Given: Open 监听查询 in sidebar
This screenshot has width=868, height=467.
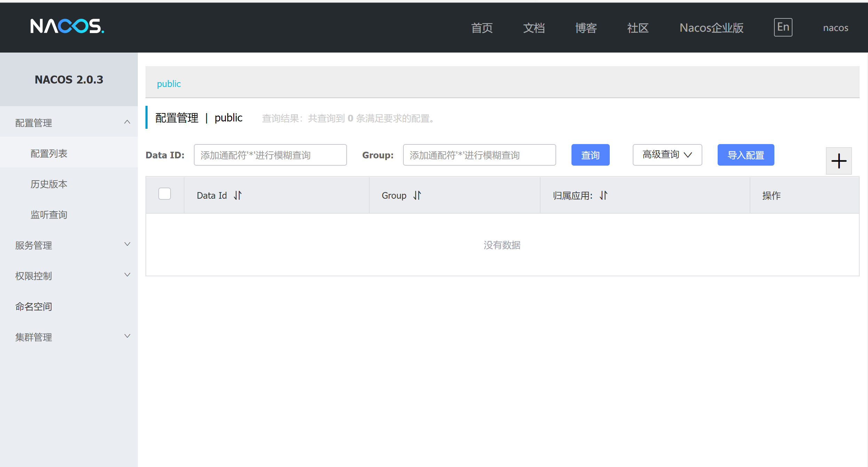Looking at the screenshot, I should [49, 215].
